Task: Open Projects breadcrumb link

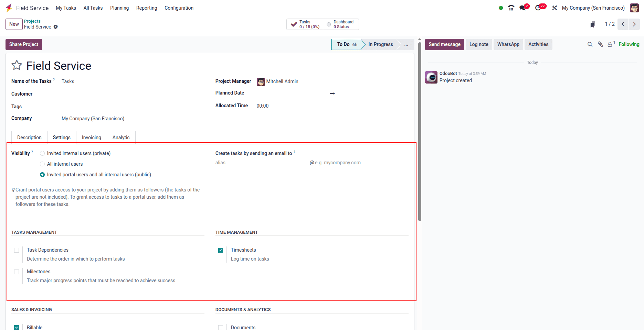Action: pos(32,21)
